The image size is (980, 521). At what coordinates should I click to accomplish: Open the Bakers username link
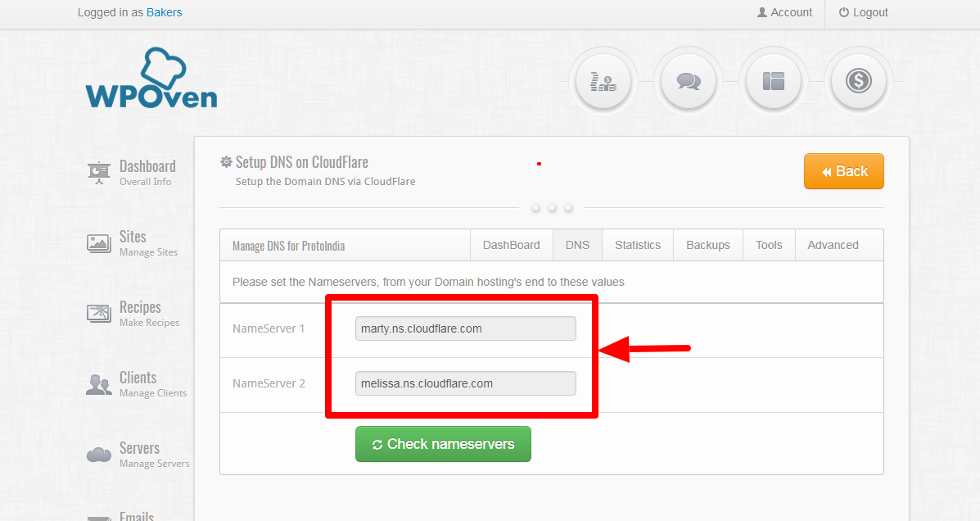click(165, 12)
